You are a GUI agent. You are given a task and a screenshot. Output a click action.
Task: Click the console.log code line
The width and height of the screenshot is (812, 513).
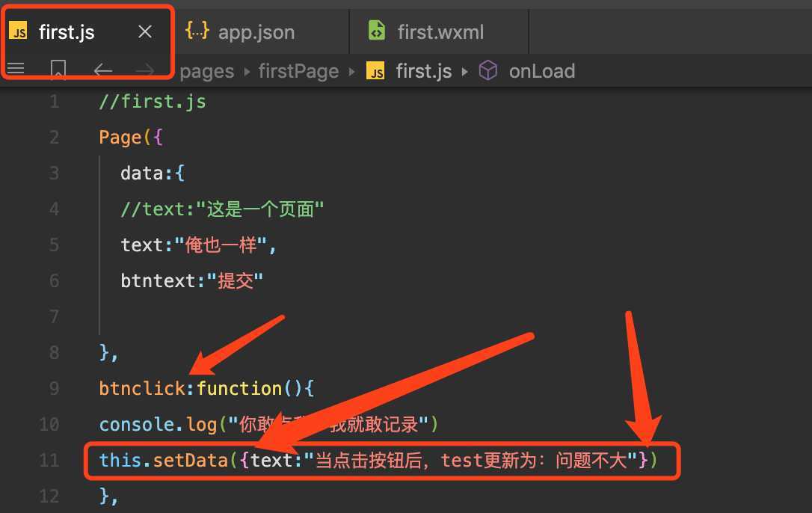pyautogui.click(x=268, y=425)
